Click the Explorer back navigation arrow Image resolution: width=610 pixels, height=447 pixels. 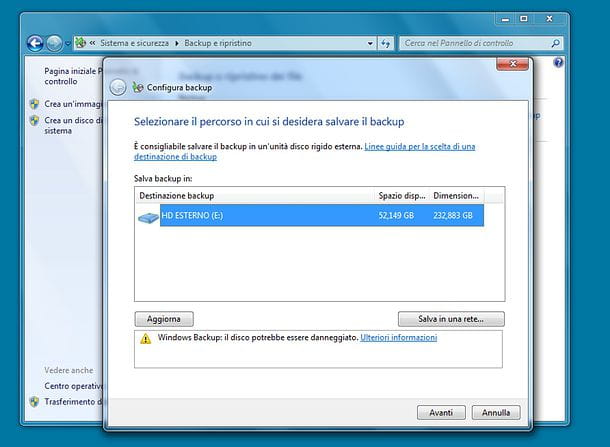click(x=35, y=43)
